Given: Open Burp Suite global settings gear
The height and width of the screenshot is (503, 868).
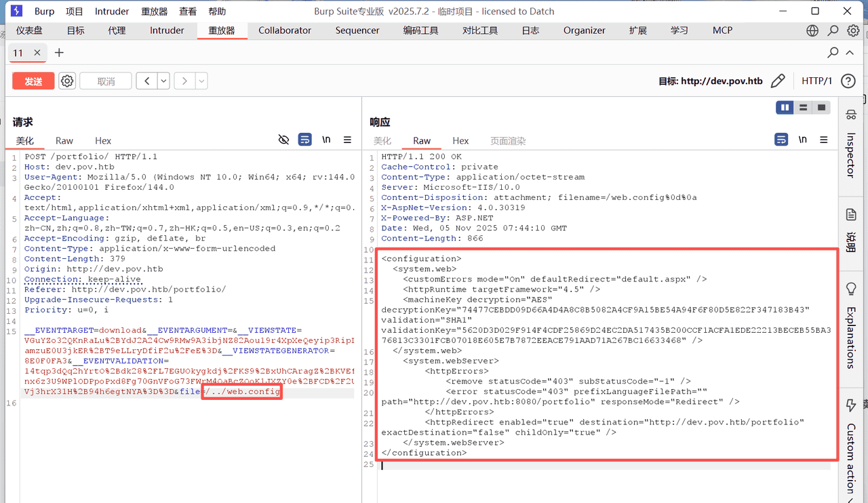Looking at the screenshot, I should tap(853, 31).
